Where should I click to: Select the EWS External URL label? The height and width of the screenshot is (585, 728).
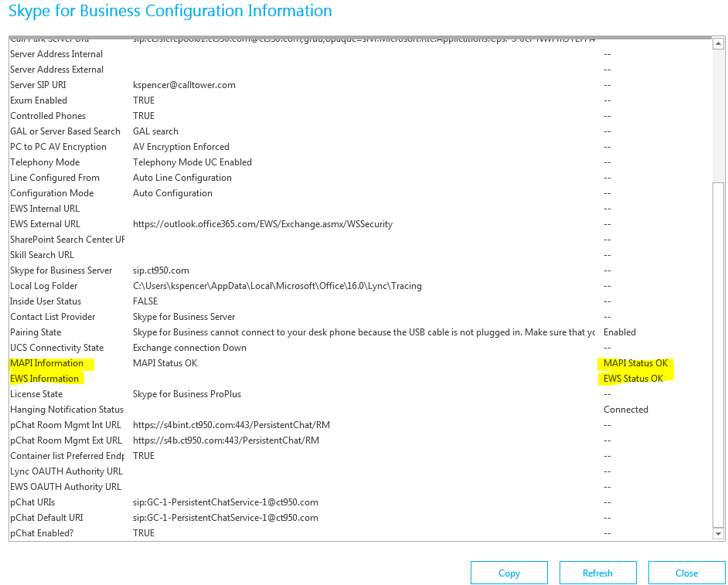click(x=45, y=224)
